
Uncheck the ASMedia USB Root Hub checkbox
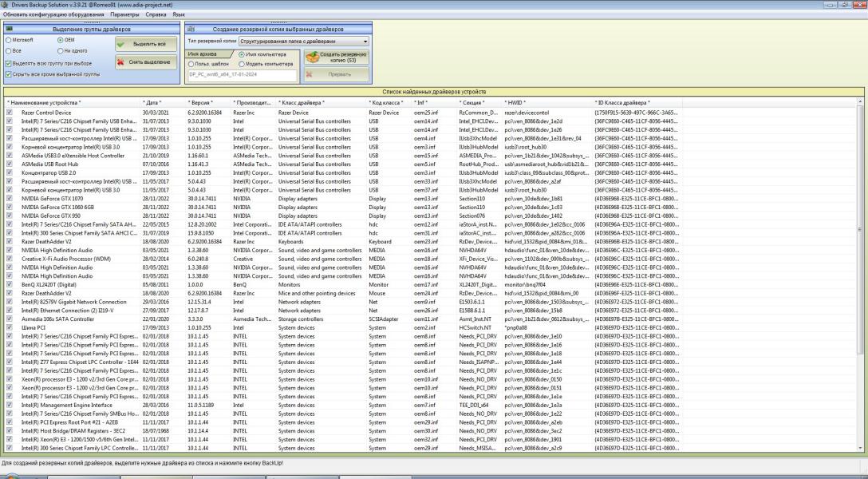(x=9, y=164)
